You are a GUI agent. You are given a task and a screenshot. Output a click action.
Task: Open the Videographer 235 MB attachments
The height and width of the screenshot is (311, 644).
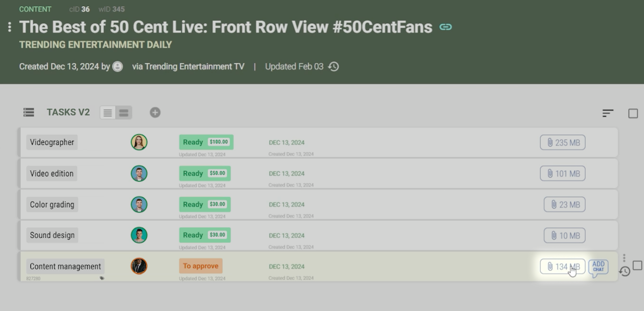click(x=562, y=143)
